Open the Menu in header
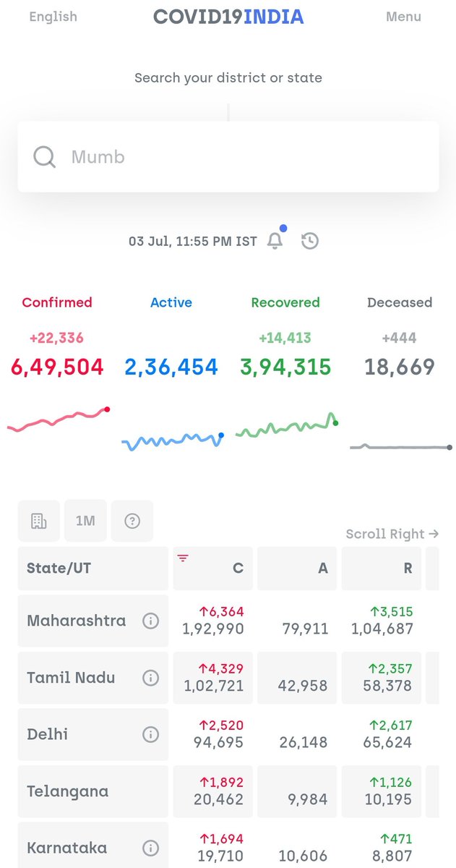 403,17
